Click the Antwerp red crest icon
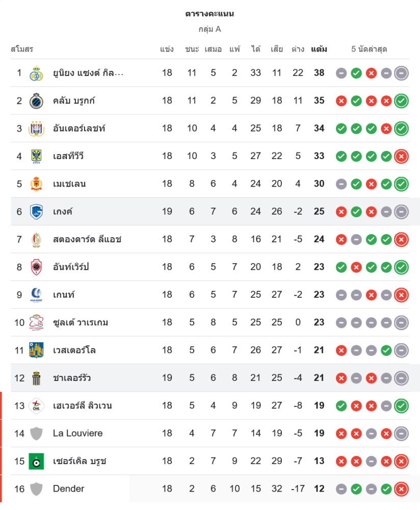420x510 pixels. coord(36,267)
